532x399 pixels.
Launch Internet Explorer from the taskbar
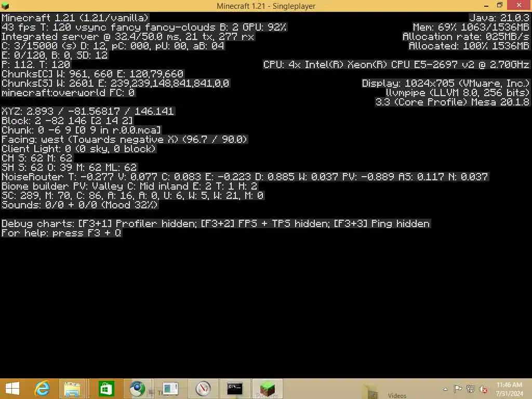[x=43, y=389]
